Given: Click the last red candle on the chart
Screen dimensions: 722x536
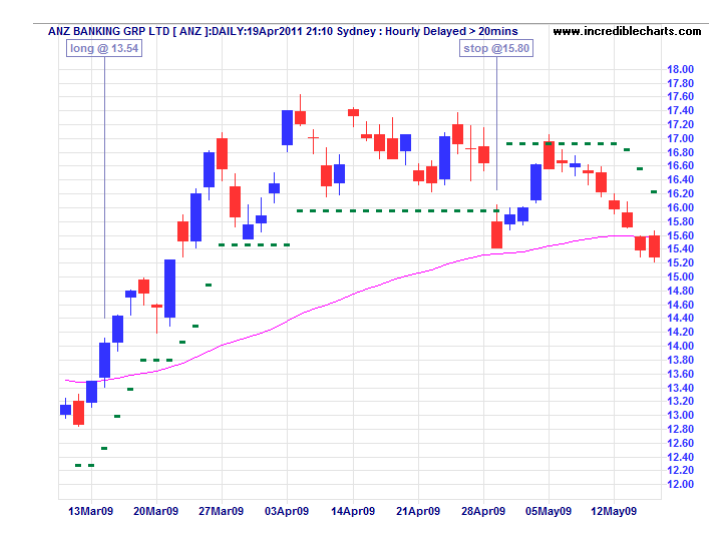Looking at the screenshot, I should click(654, 246).
